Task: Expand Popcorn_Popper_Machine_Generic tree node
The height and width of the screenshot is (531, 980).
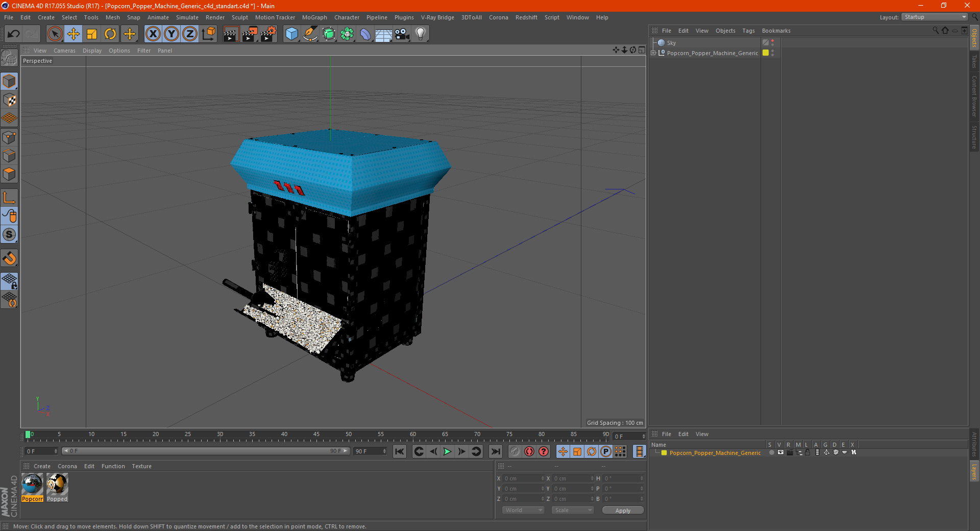Action: (x=653, y=53)
